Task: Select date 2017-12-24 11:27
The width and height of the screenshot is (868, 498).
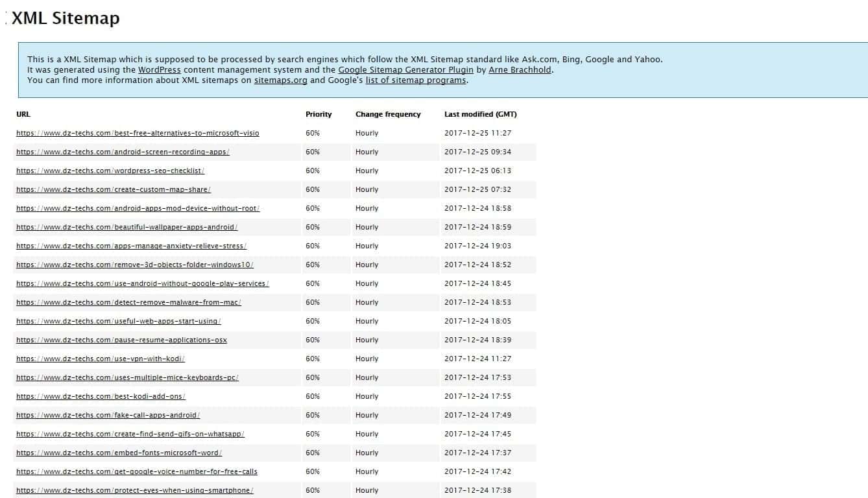Action: (477, 359)
